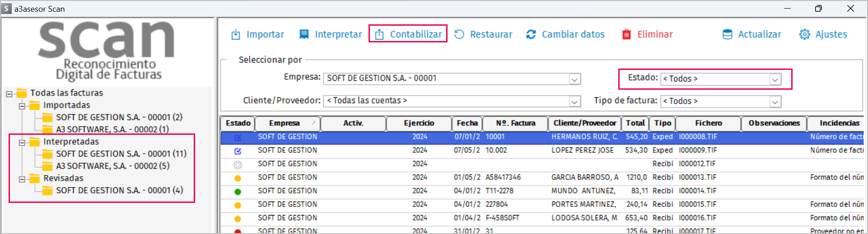
Task: Click the Restaurar circular arrow icon
Action: [459, 34]
